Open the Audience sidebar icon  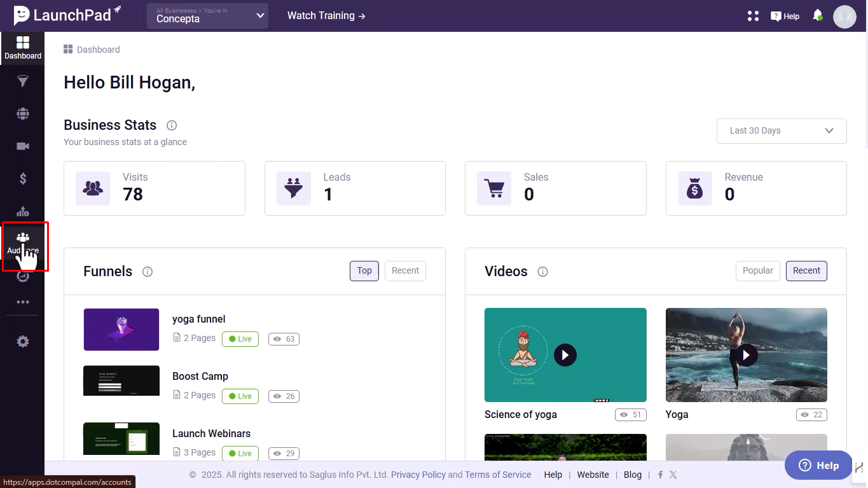coord(23,242)
